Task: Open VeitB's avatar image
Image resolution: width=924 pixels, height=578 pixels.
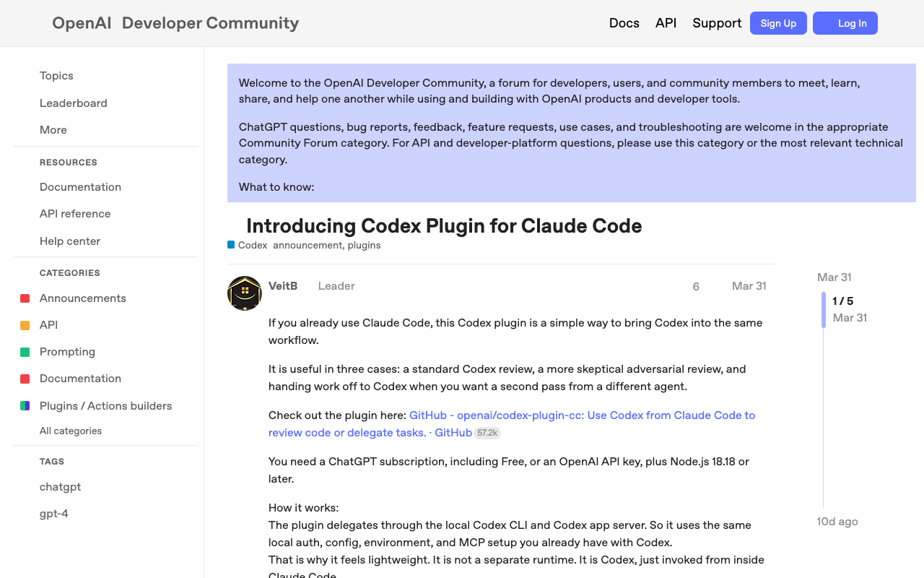Action: tap(245, 293)
